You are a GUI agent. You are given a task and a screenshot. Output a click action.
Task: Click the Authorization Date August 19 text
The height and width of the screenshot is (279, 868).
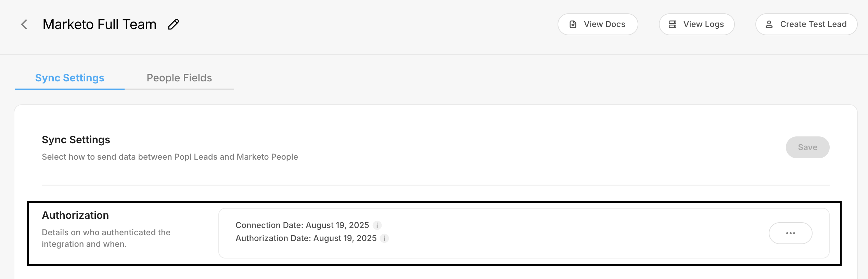306,238
